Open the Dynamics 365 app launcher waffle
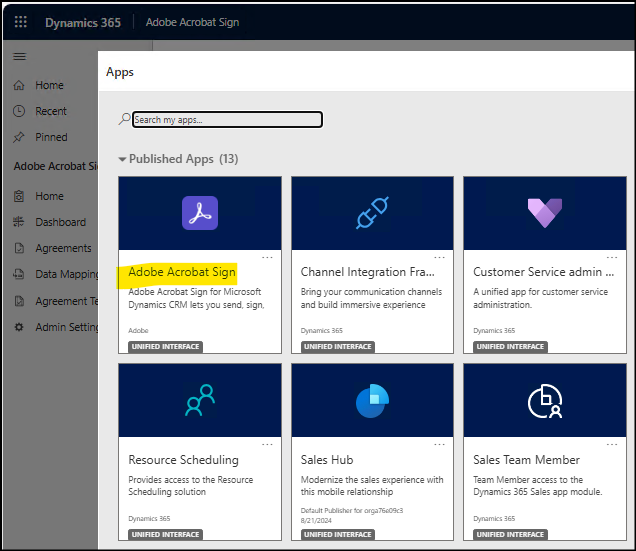Viewport: 636px width, 551px height. [21, 22]
